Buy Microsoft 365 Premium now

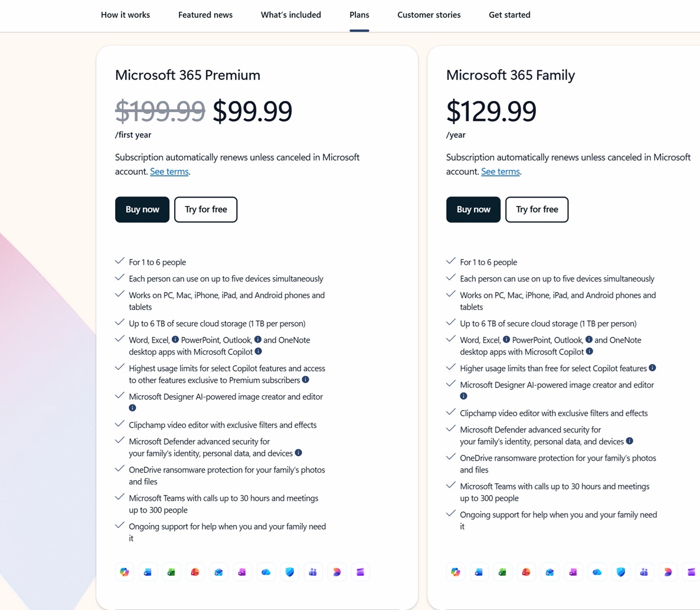tap(142, 209)
